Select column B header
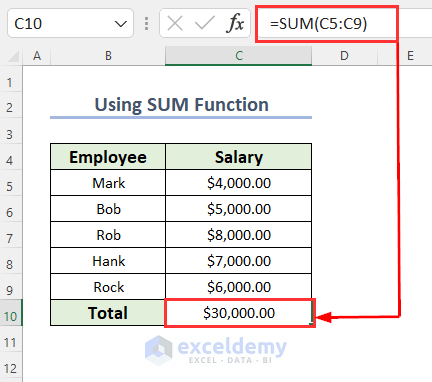 [x=108, y=56]
